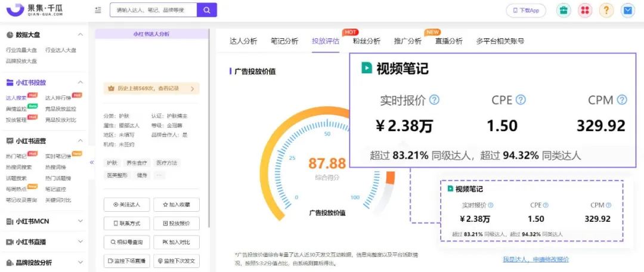Switch to the 达人分析 tab
Image resolution: width=644 pixels, height=272 pixels.
[x=243, y=41]
